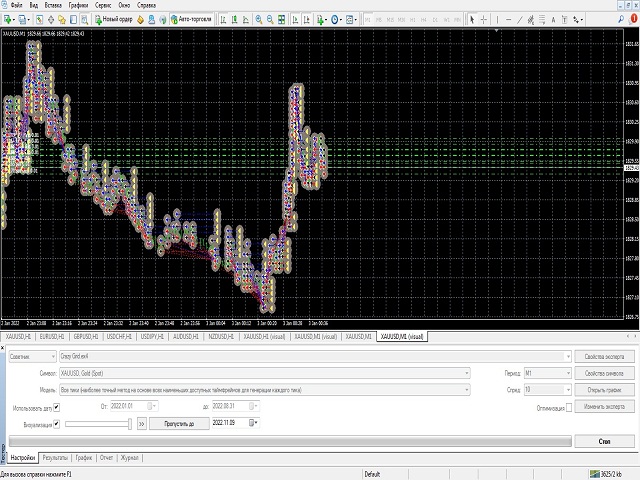Enable chart shift icon

coord(307,19)
